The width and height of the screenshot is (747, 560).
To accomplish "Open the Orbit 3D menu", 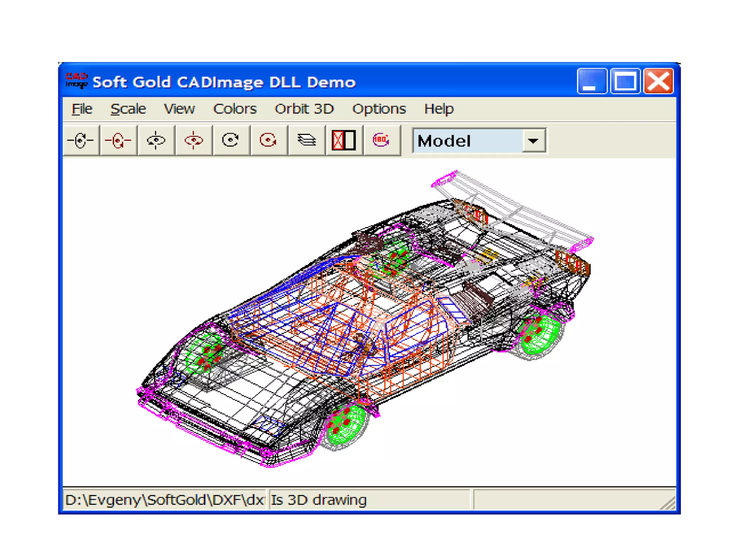I will pyautogui.click(x=304, y=109).
